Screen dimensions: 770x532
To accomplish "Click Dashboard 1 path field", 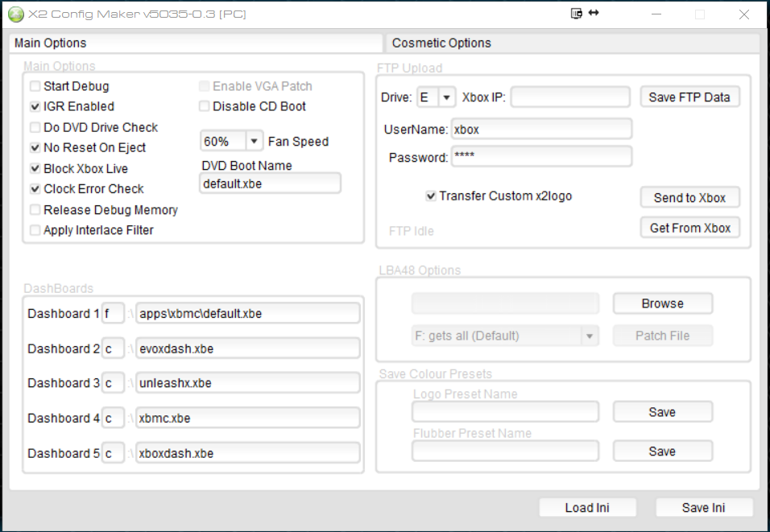I will [248, 314].
